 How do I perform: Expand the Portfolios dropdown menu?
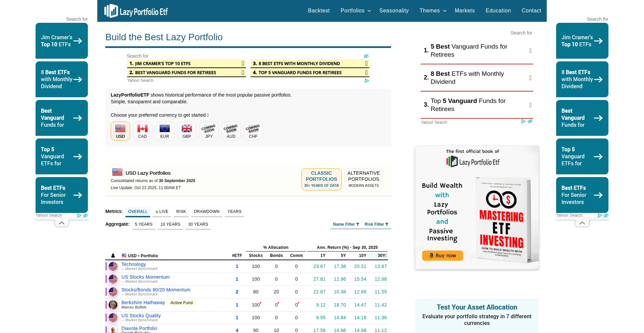(x=356, y=11)
